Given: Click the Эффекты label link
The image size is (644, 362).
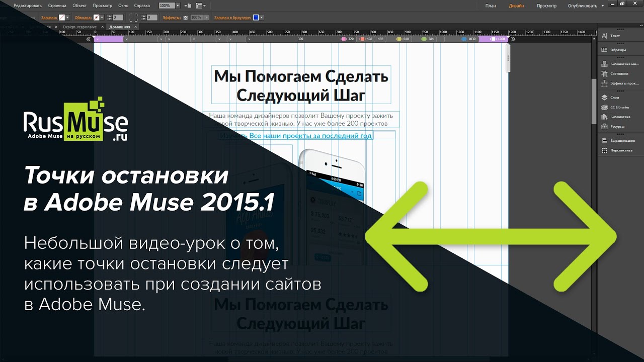Looking at the screenshot, I should (x=172, y=18).
